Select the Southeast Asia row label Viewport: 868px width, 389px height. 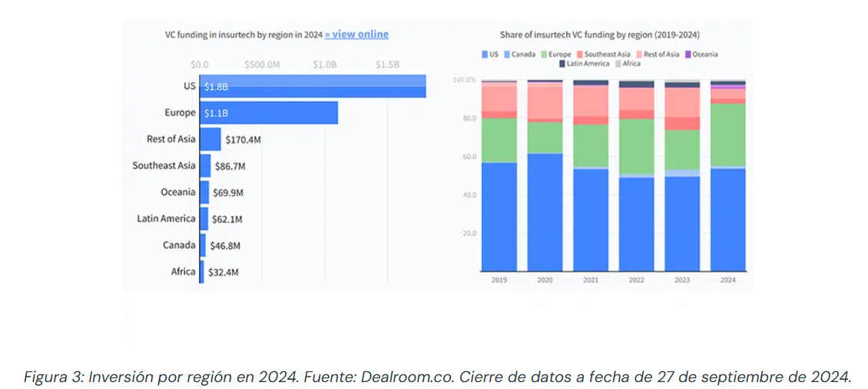164,165
